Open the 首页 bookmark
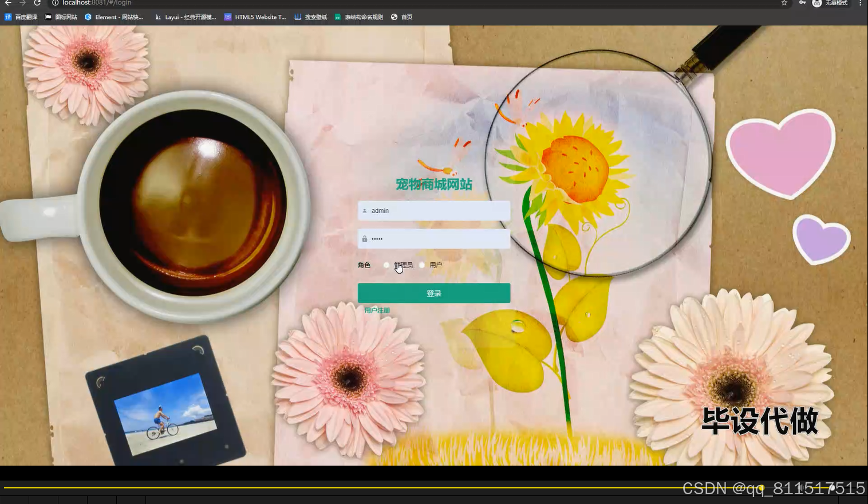Image resolution: width=868 pixels, height=504 pixels. click(402, 17)
